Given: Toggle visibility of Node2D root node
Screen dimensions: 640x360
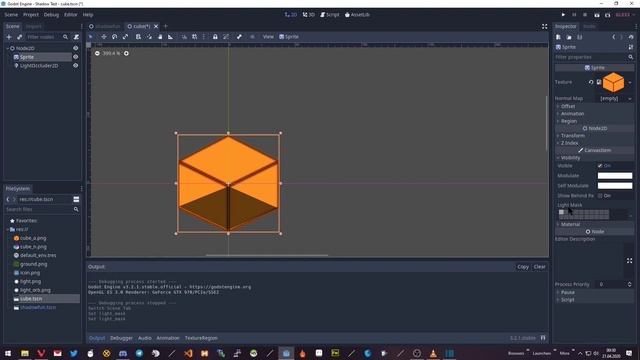Looking at the screenshot, I should click(76, 48).
